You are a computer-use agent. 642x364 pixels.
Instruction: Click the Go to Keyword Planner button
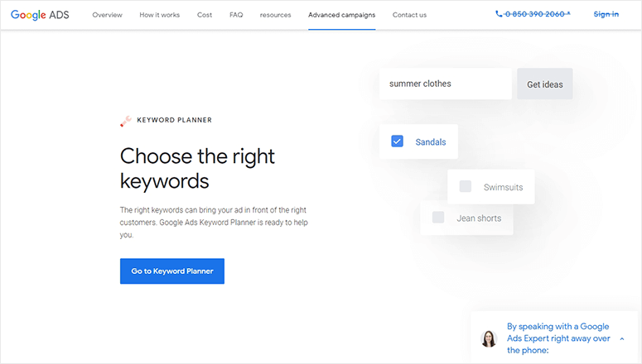tap(172, 271)
